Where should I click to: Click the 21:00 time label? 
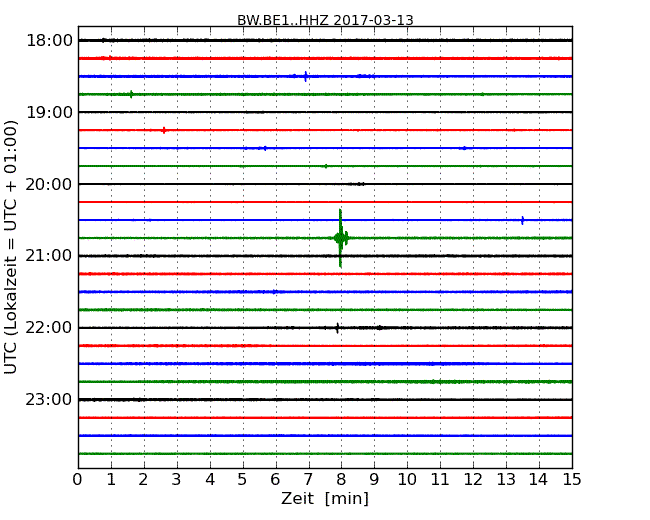click(49, 256)
